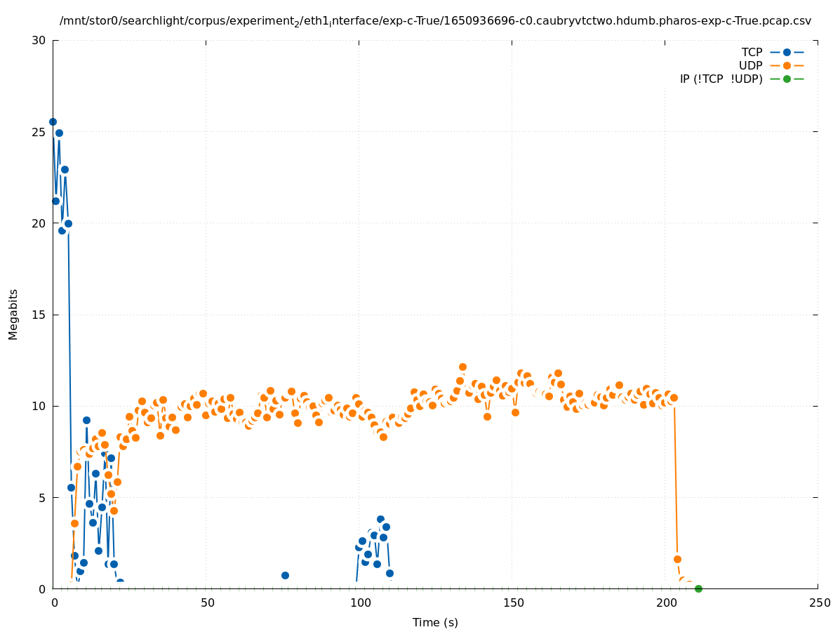Image resolution: width=840 pixels, height=632 pixels.
Task: Select the 15 tick label on the y-axis
Action: [x=39, y=315]
